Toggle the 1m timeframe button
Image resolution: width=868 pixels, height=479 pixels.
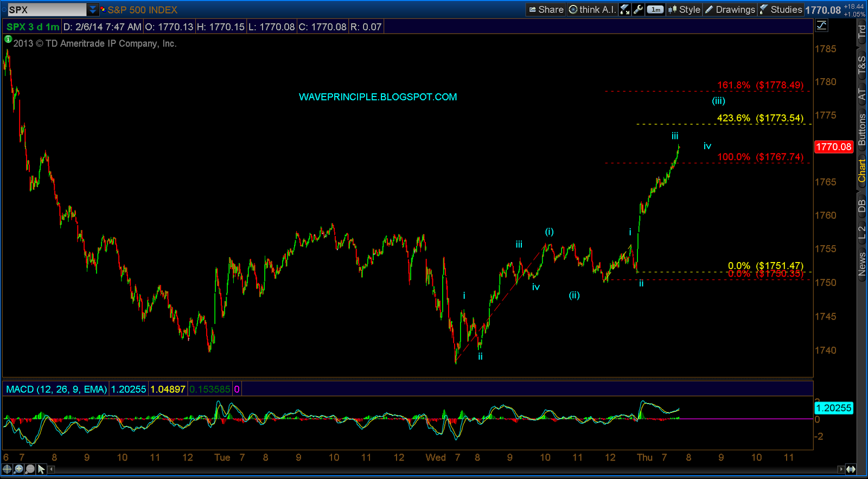coord(655,9)
